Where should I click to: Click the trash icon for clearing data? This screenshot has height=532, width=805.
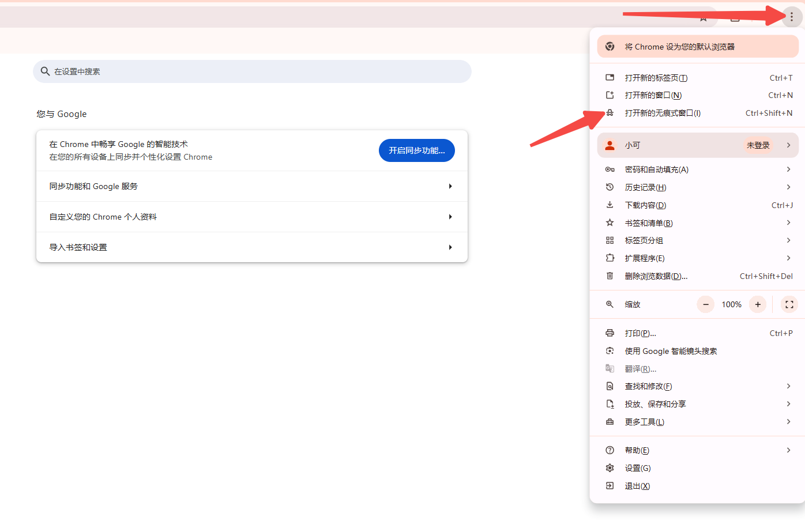[610, 276]
